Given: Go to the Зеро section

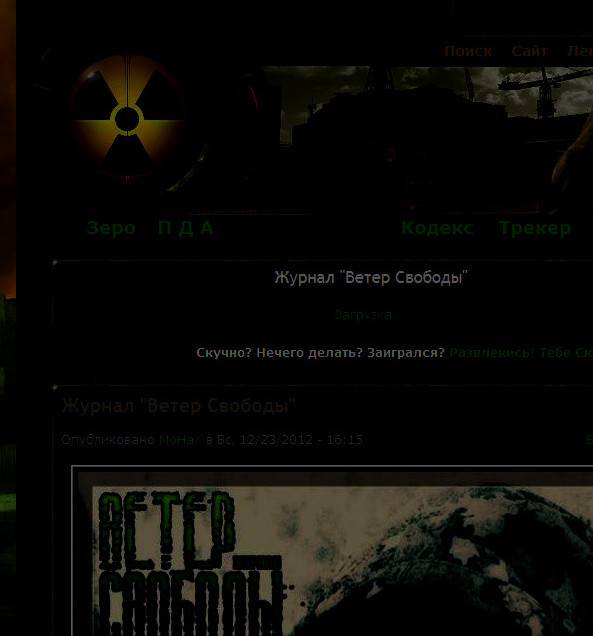Looking at the screenshot, I should [111, 228].
